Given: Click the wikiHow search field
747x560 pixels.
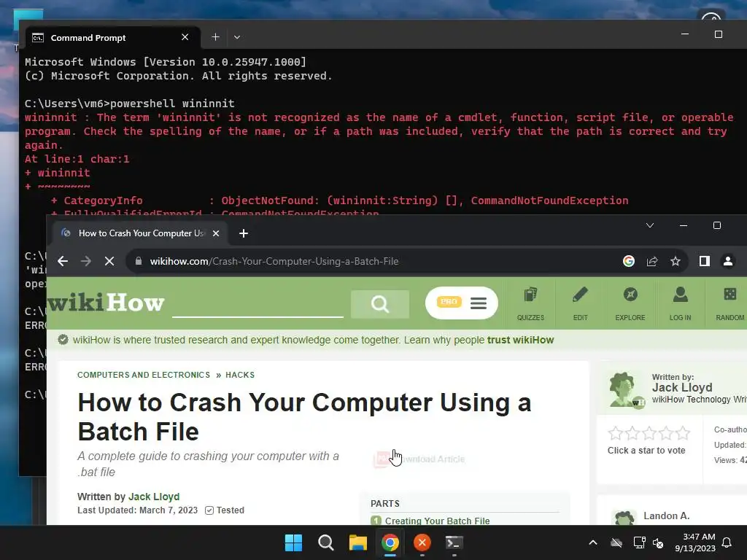Looking at the screenshot, I should (258, 304).
